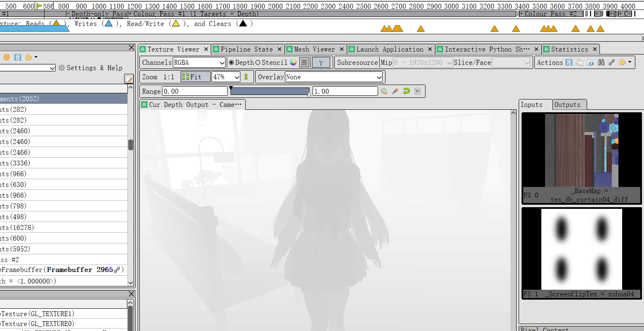Screen dimensions: 644x331
Task: Click the color wheel background color picker
Action: 293,63
